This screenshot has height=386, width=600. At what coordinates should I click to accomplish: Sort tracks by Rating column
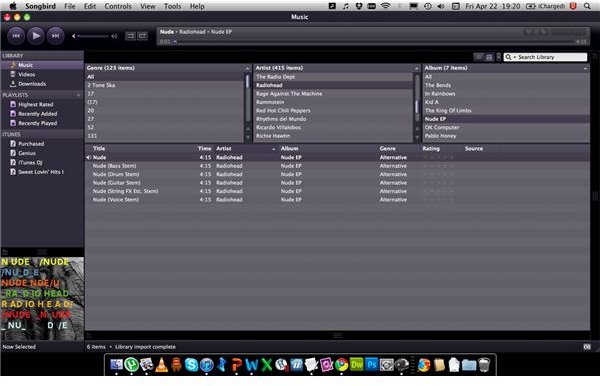[x=431, y=148]
